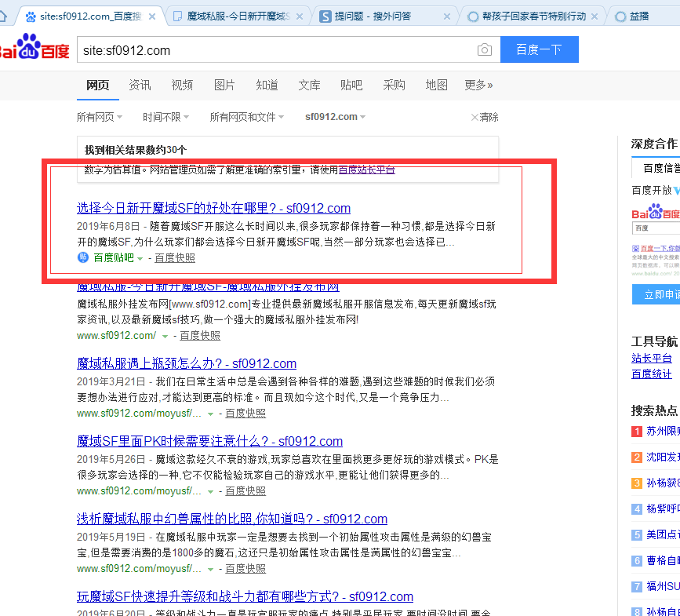Viewport: 680px width, 616px height.
Task: Close the 魔域私服-今日新开魔域 browser tab
Action: (x=300, y=16)
